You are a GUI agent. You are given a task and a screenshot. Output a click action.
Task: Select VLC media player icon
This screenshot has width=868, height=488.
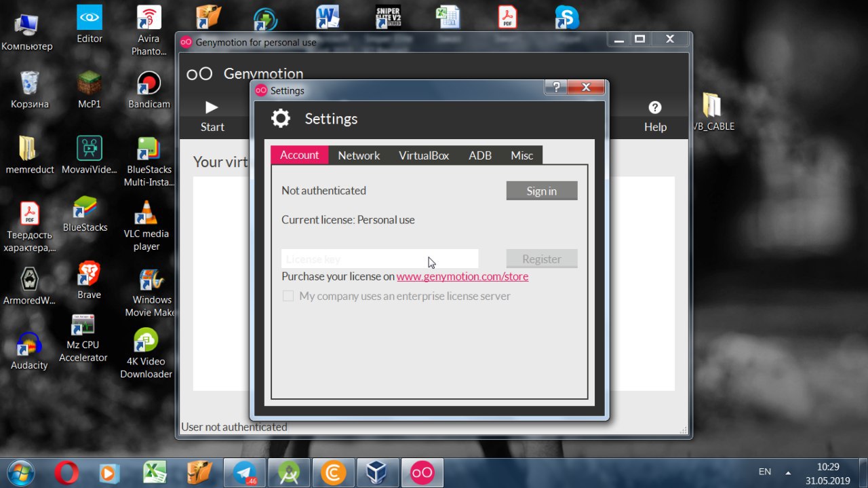146,226
